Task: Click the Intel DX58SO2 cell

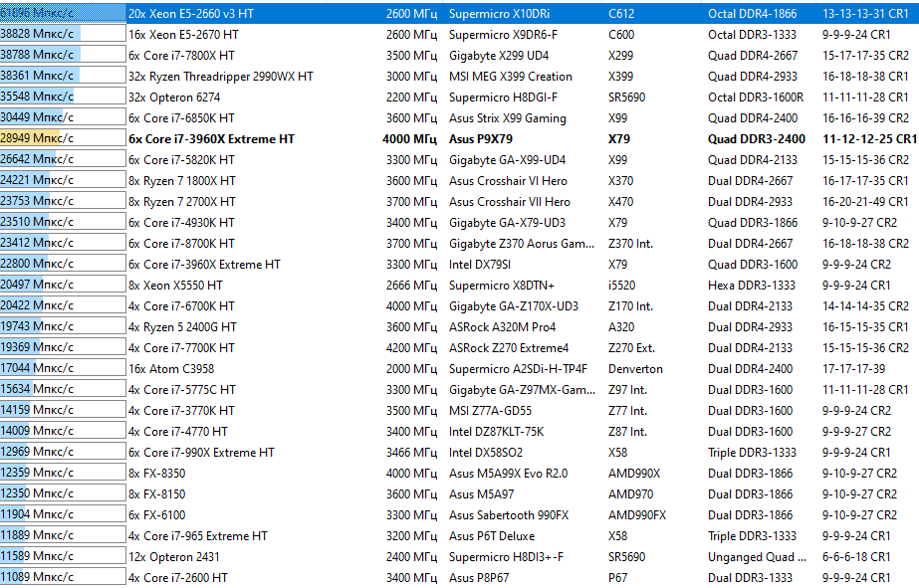Action: tap(486, 453)
